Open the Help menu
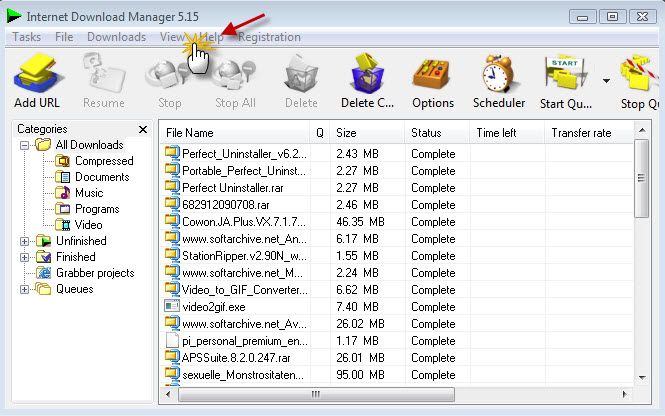The image size is (665, 416). tap(211, 37)
